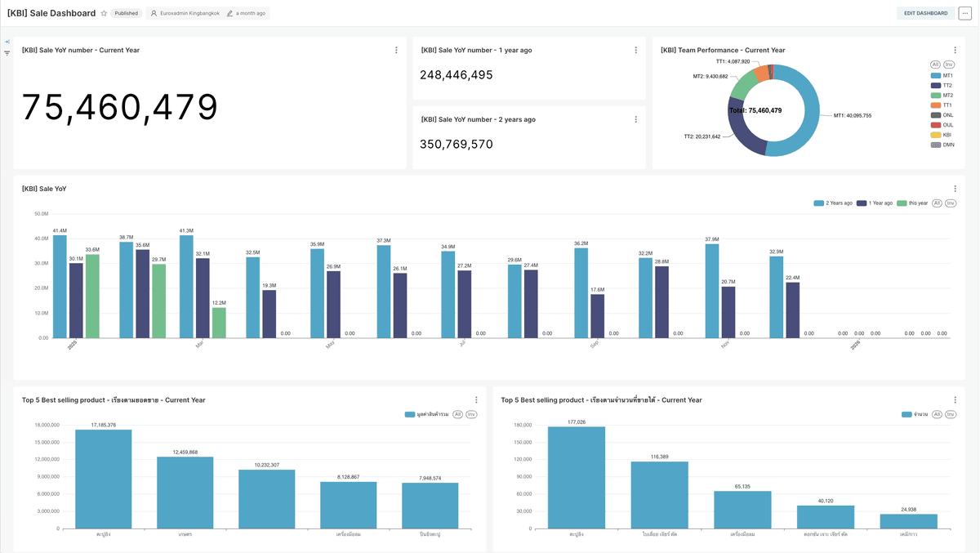
Task: Click the Inv toggle in Team Performance legend
Action: click(950, 64)
